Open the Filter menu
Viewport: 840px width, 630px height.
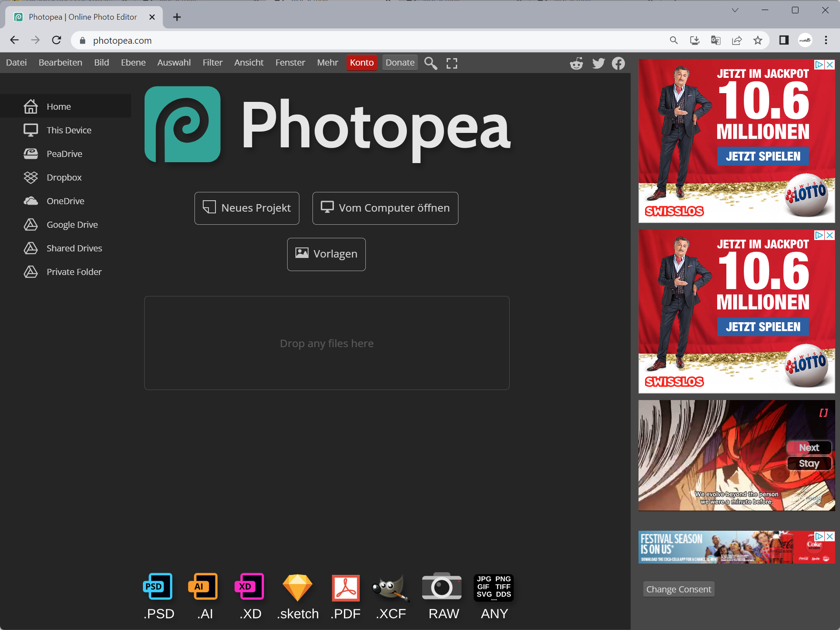(212, 63)
